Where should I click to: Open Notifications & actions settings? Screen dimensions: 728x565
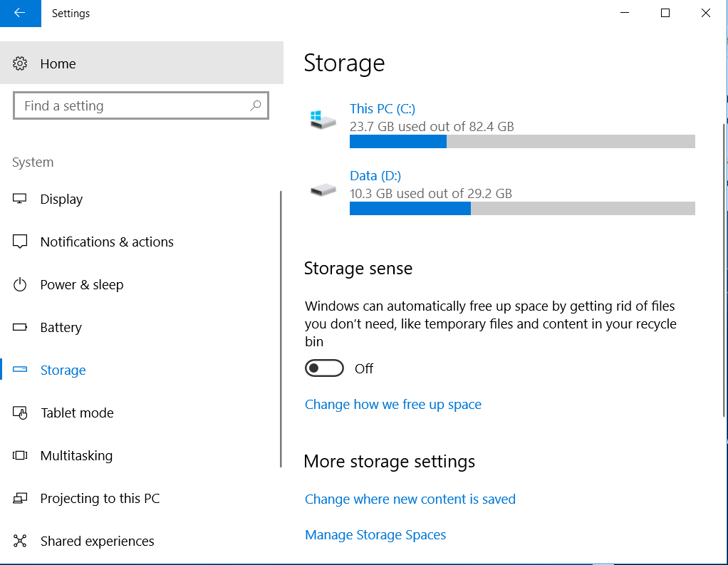[107, 242]
